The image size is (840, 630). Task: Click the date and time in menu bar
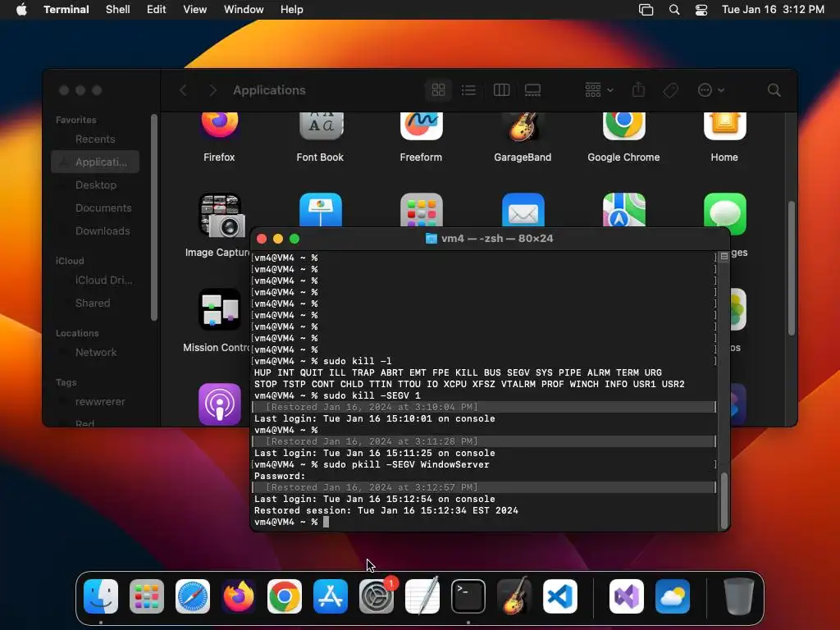(x=773, y=9)
